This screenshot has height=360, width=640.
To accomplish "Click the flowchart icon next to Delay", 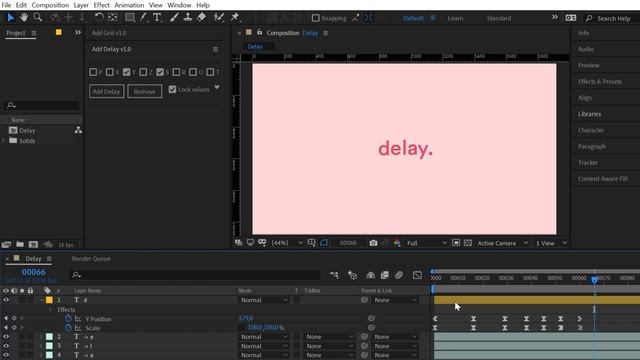I will 78,130.
